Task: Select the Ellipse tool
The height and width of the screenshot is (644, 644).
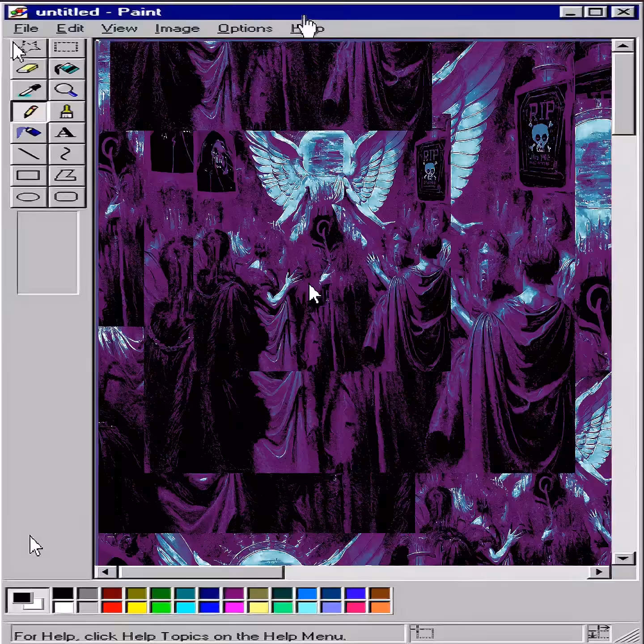Action: (x=29, y=197)
